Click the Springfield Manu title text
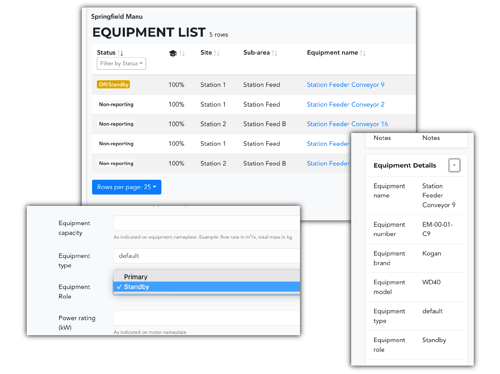This screenshot has width=500, height=374. pyautogui.click(x=117, y=16)
